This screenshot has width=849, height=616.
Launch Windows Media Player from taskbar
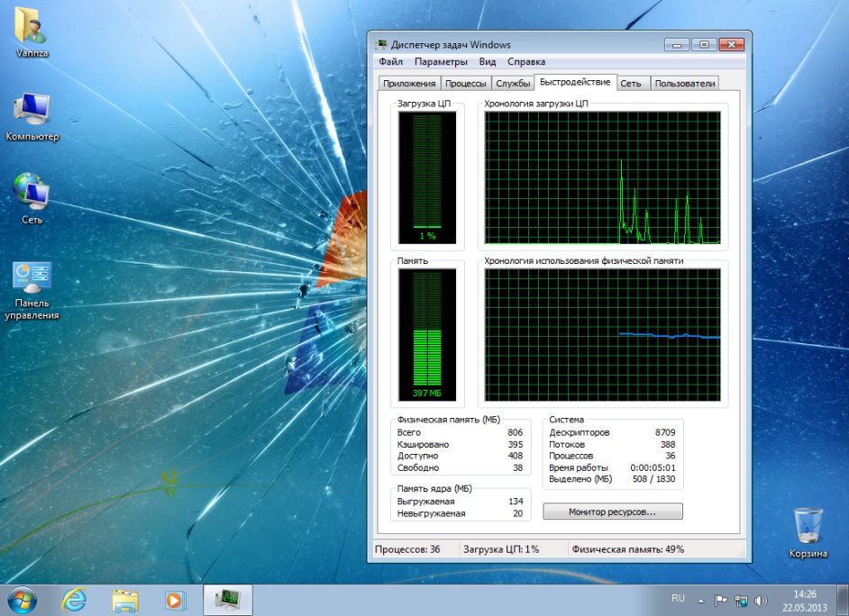[175, 601]
